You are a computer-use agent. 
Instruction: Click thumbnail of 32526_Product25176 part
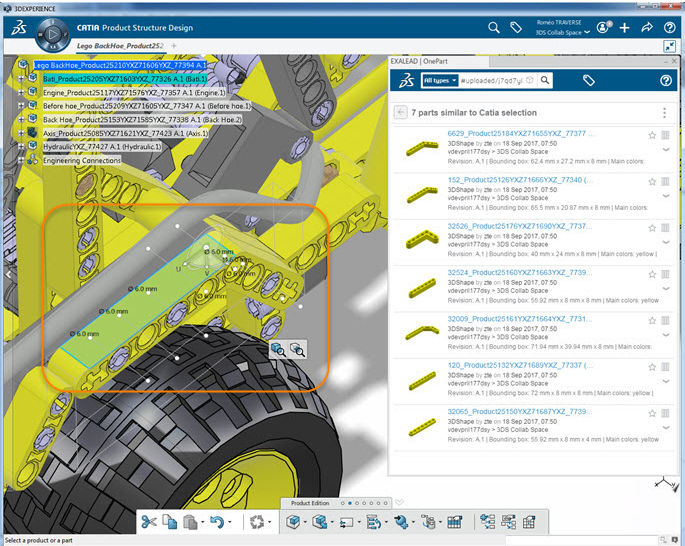[x=422, y=239]
